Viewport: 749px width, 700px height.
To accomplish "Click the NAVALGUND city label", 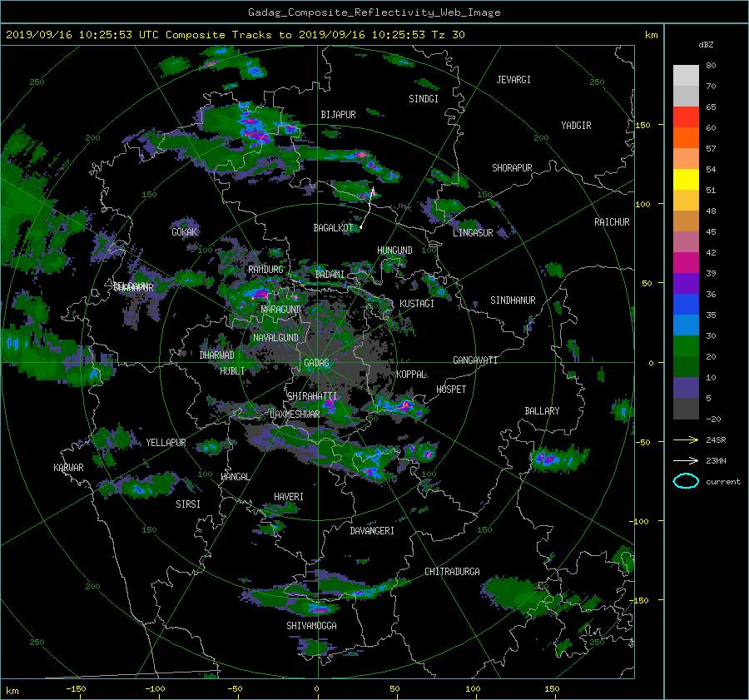I will coord(275,337).
